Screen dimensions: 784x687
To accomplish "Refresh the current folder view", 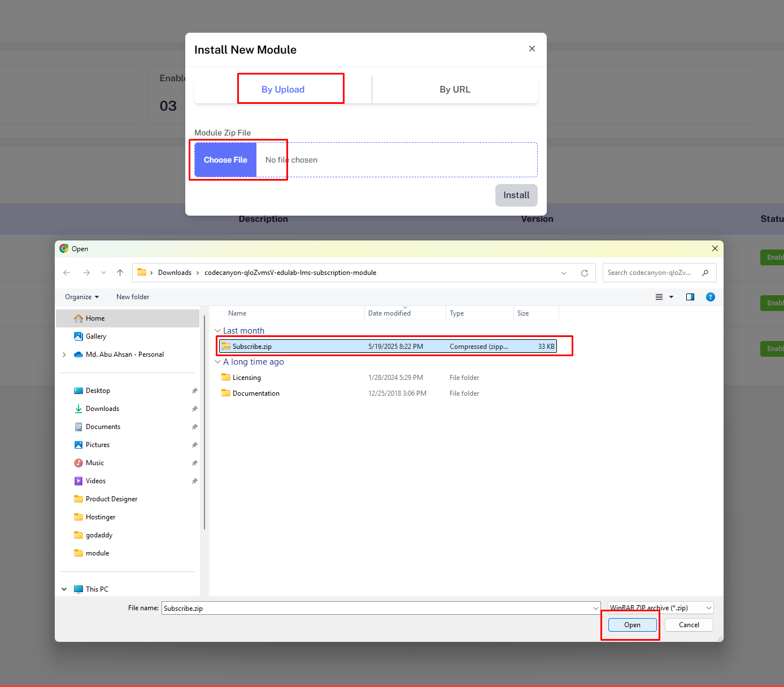I will [585, 273].
